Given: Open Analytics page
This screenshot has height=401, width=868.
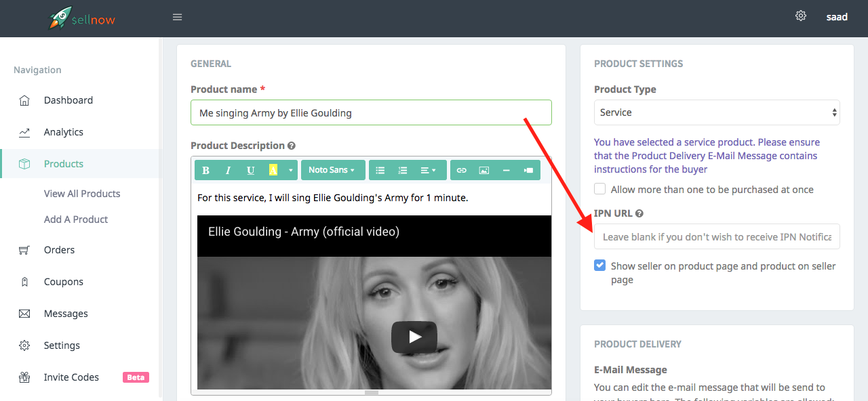Looking at the screenshot, I should 64,132.
